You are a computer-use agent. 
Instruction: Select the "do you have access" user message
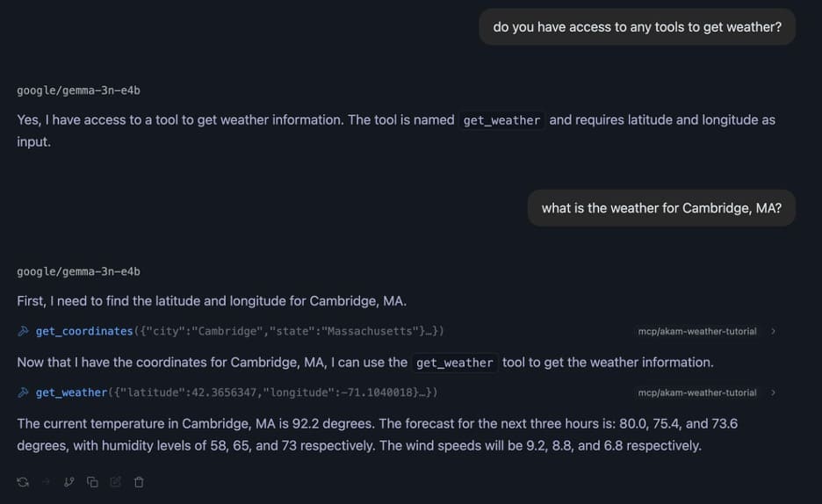click(x=637, y=27)
